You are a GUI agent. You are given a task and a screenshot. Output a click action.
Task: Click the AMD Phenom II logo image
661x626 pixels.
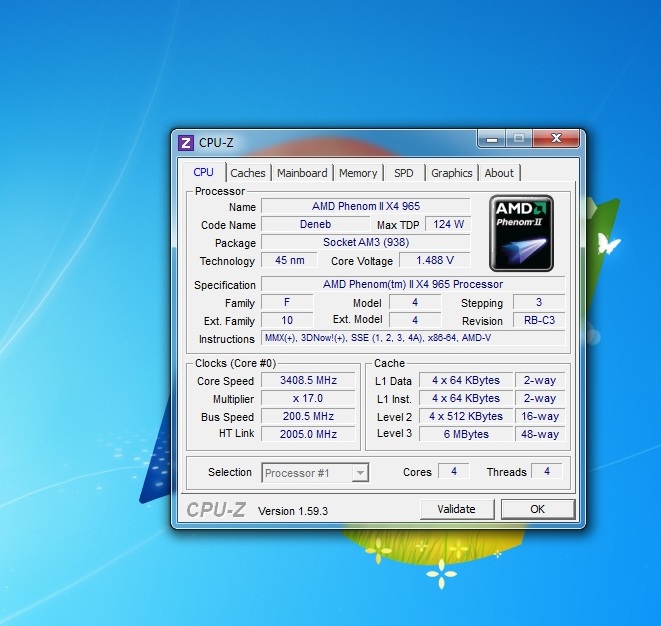tap(521, 233)
